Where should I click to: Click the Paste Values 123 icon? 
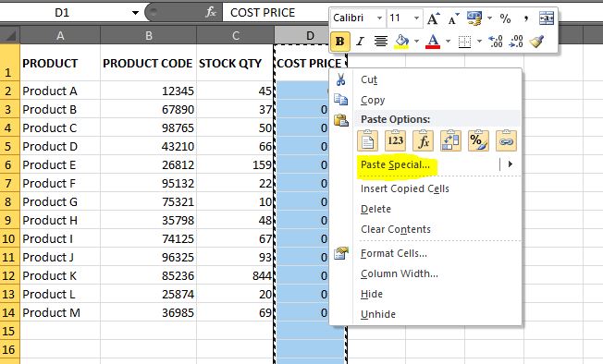click(395, 140)
